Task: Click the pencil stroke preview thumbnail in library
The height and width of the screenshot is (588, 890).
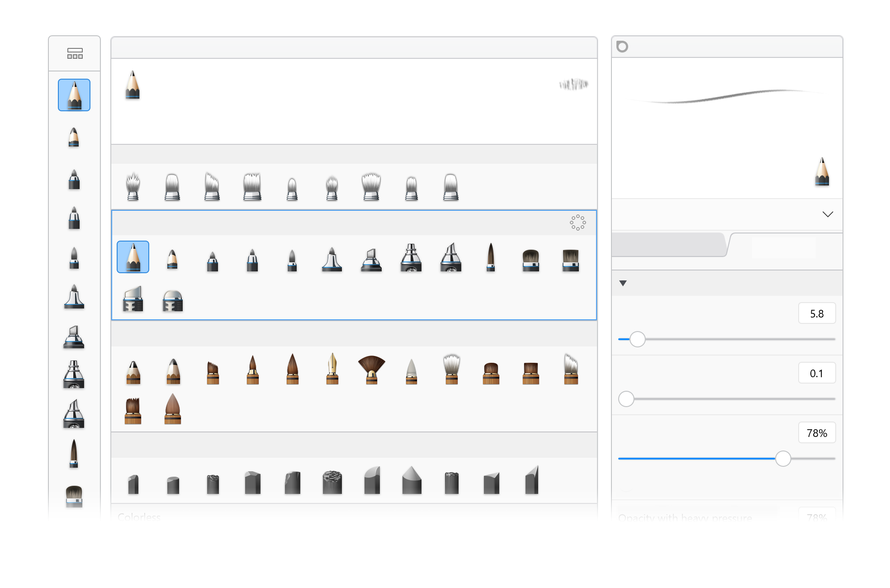Action: (x=573, y=84)
